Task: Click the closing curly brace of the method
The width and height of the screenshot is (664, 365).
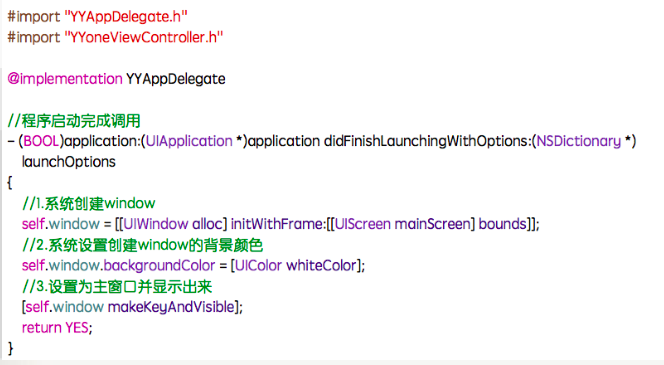Action: [11, 348]
